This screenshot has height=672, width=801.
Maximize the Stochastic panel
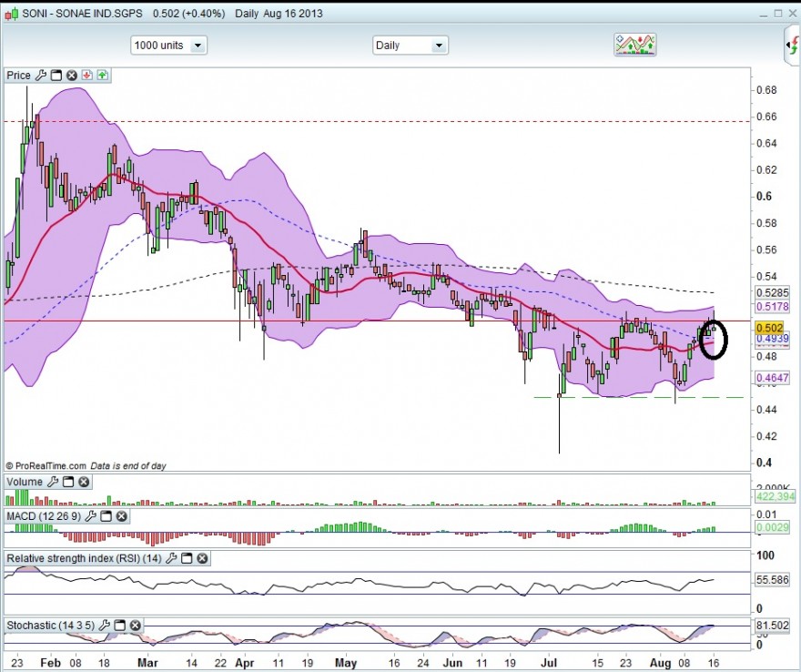pyautogui.click(x=119, y=625)
